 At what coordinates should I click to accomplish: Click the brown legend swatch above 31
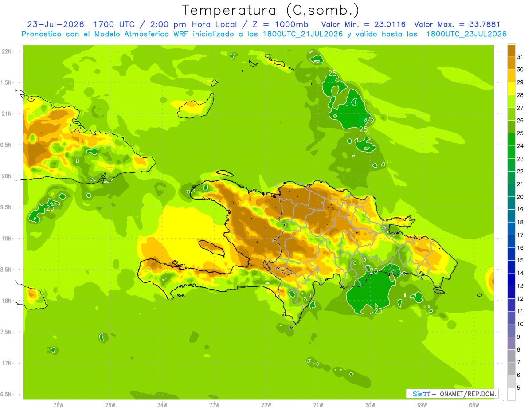[x=511, y=50]
